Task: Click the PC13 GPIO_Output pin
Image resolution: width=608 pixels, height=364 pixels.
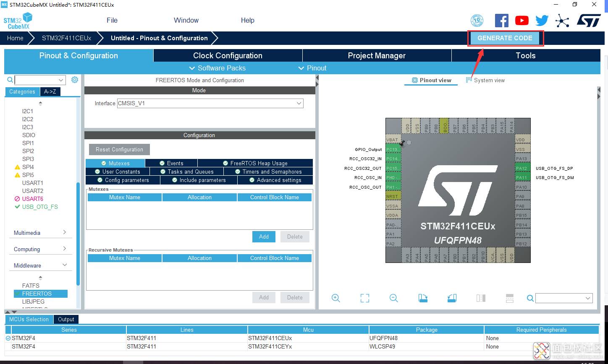Action: (x=393, y=149)
